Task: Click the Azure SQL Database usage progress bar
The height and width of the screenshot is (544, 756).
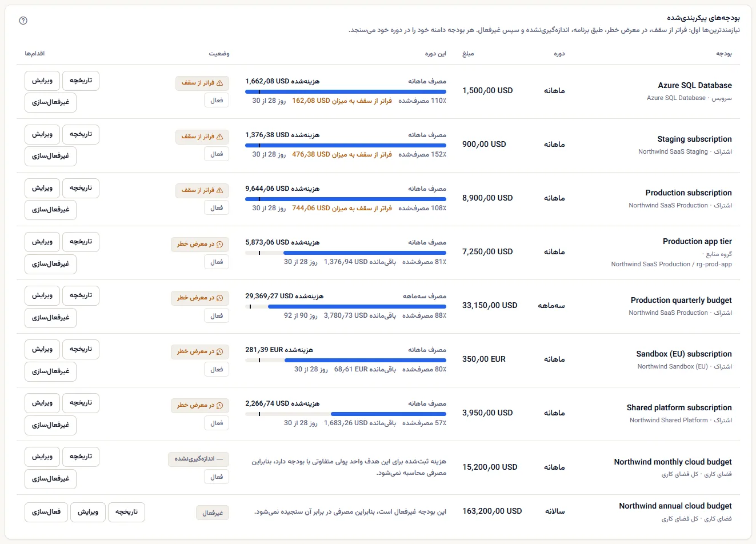Action: pos(346,91)
